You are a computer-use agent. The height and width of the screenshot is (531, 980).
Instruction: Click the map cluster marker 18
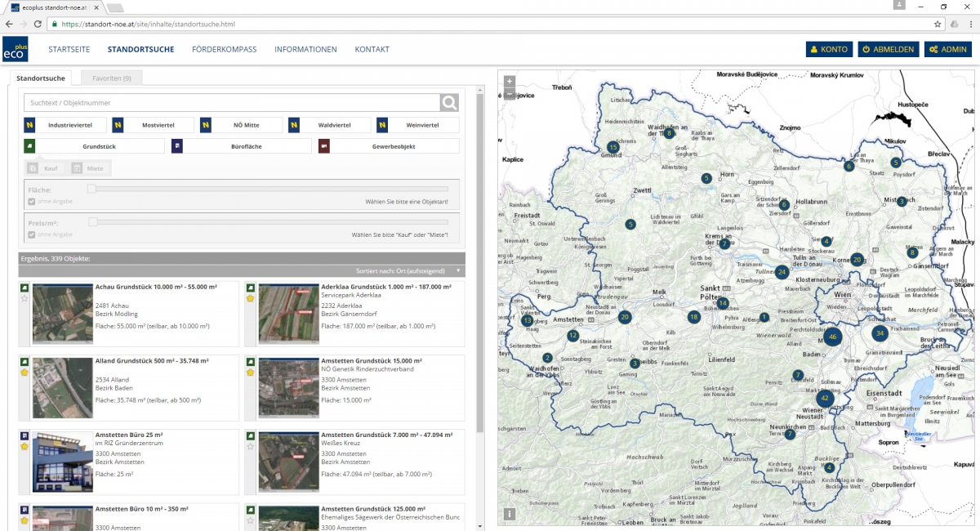point(694,317)
